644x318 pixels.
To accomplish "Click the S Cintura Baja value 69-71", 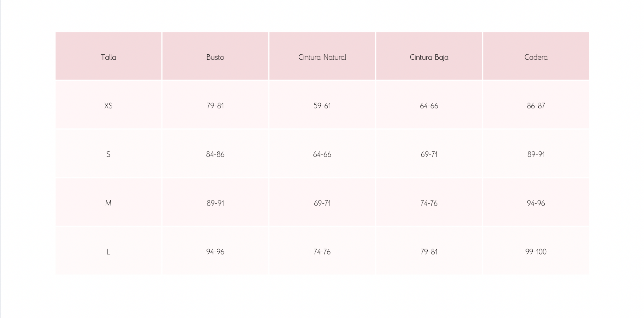I will click(429, 154).
